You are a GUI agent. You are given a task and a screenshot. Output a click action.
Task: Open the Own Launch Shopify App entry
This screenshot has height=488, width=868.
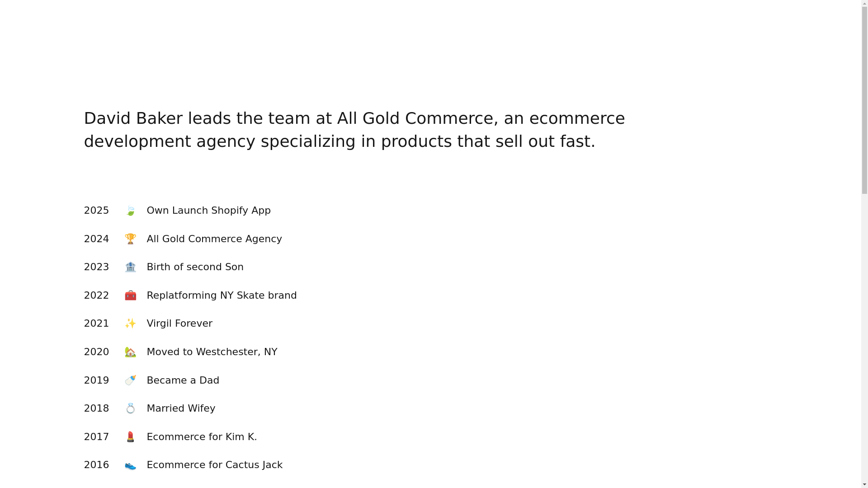(x=208, y=211)
